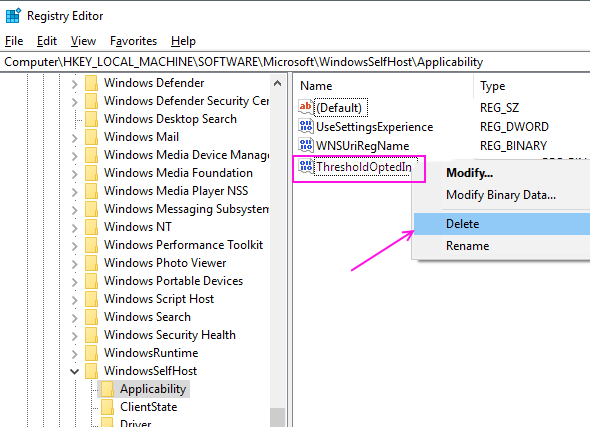The height and width of the screenshot is (427, 590).
Task: Open the Edit menu
Action: (x=47, y=41)
